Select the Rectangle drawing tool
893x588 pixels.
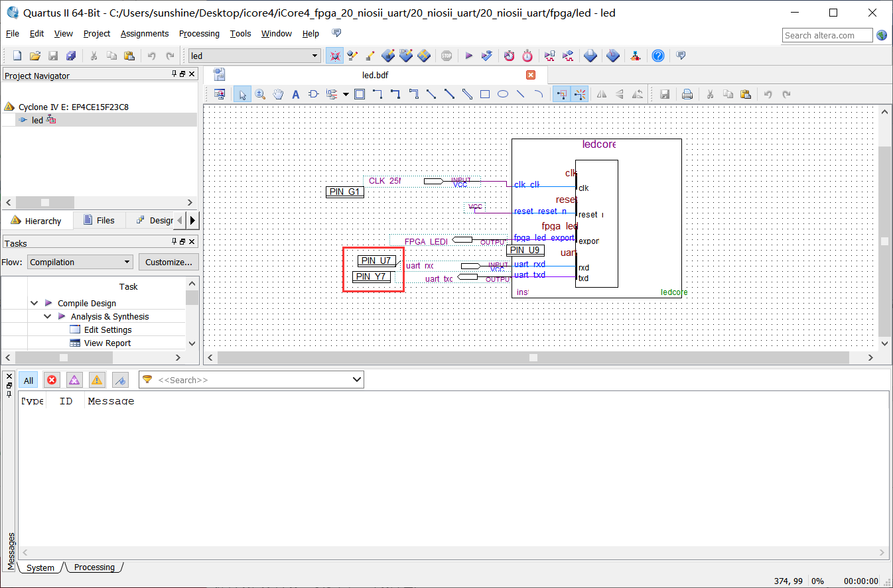coord(485,94)
